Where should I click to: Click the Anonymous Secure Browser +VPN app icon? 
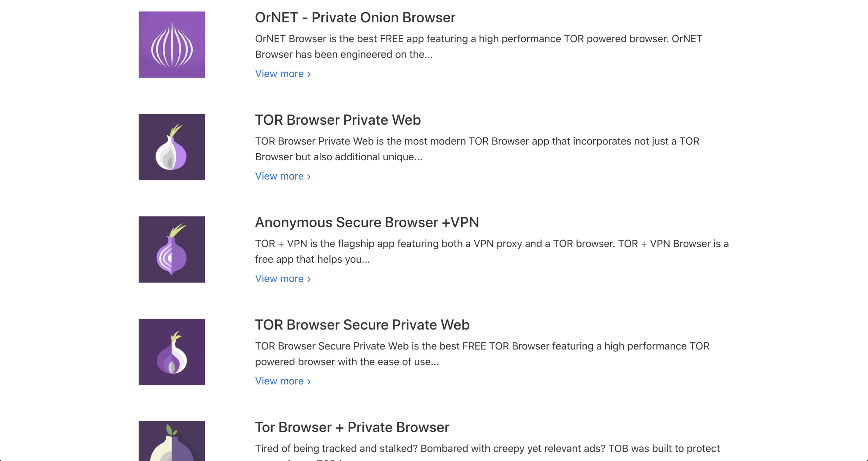coord(172,249)
